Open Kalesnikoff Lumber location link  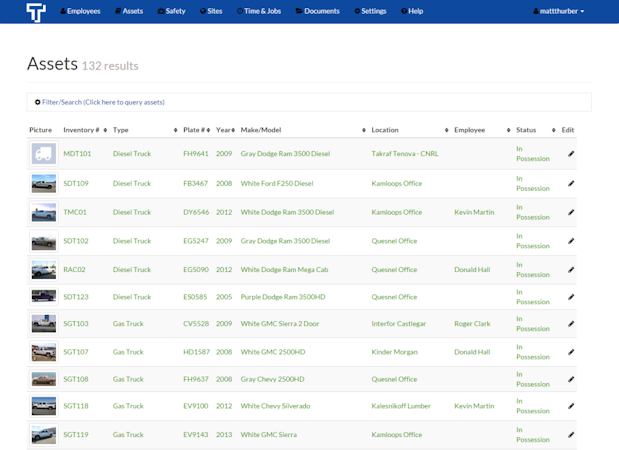[401, 406]
